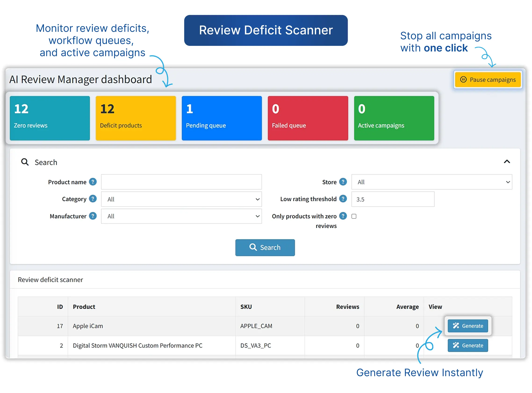The height and width of the screenshot is (393, 532).
Task: Show help tooltip for Manufacturer
Action: [93, 216]
